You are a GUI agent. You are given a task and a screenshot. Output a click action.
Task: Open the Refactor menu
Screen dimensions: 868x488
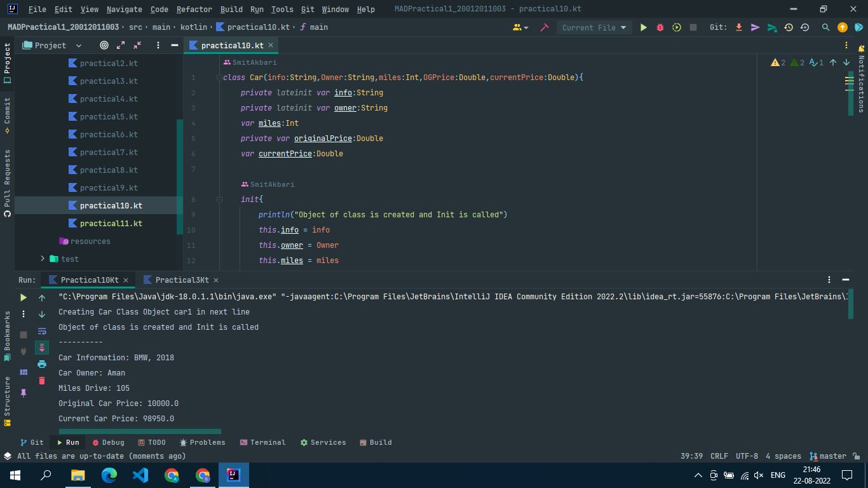pyautogui.click(x=194, y=10)
